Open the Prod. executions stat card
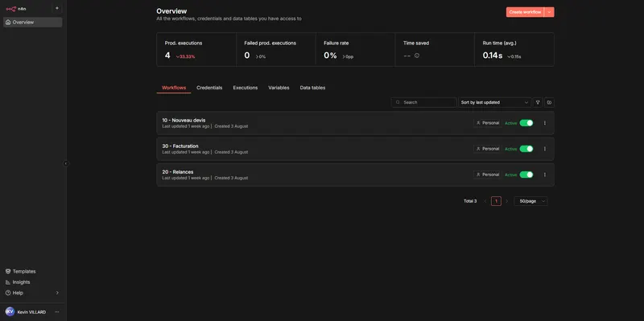This screenshot has height=321, width=644. coord(196,50)
